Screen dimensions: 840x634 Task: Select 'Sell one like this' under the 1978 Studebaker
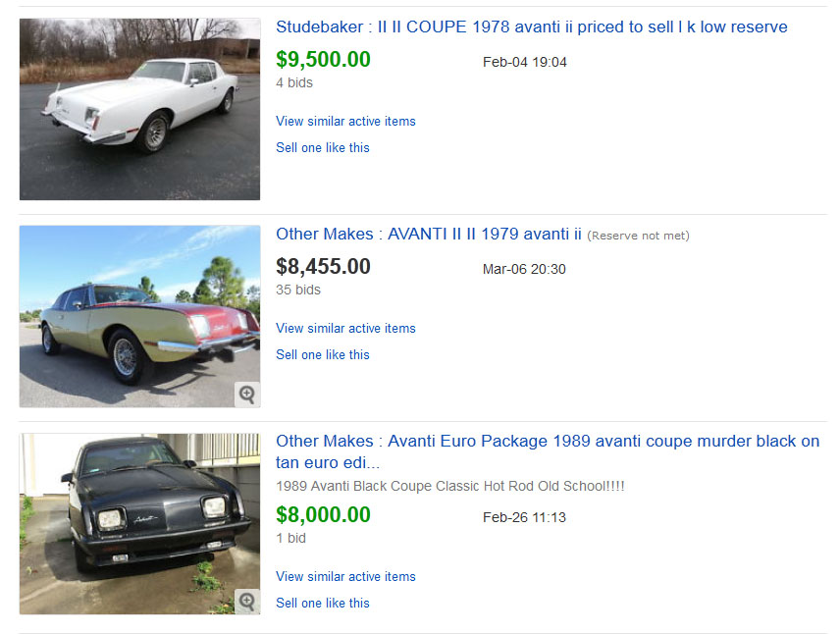[x=323, y=148]
